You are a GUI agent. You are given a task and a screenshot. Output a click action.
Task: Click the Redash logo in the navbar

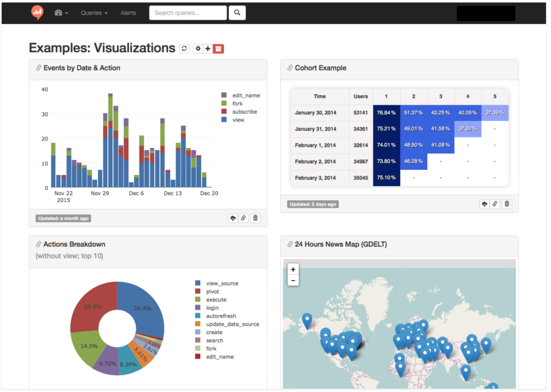tap(37, 13)
